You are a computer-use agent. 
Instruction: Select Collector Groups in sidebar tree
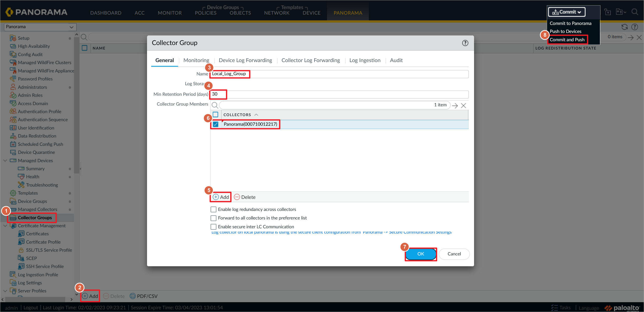tap(35, 218)
